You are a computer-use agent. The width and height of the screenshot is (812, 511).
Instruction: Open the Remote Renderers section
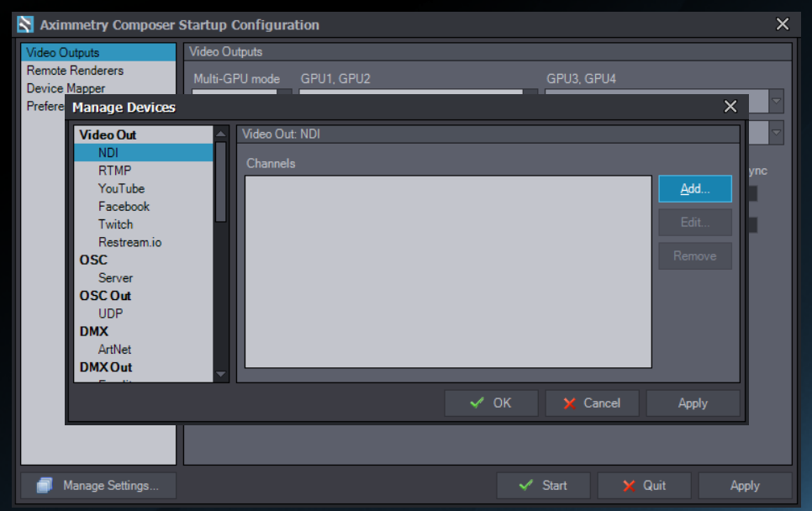click(98, 71)
